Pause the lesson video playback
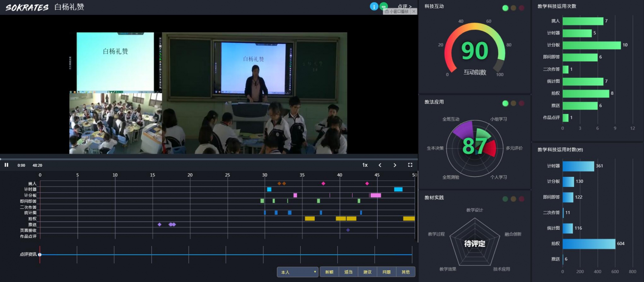644x282 pixels. coord(6,165)
